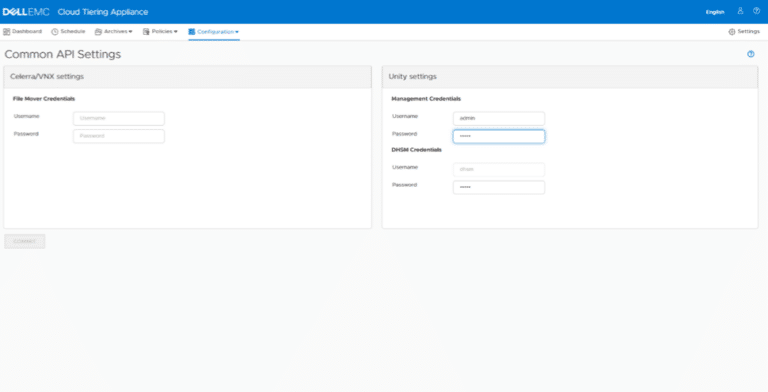This screenshot has height=392, width=768.
Task: Click the Management Credentials Username field
Action: (499, 118)
